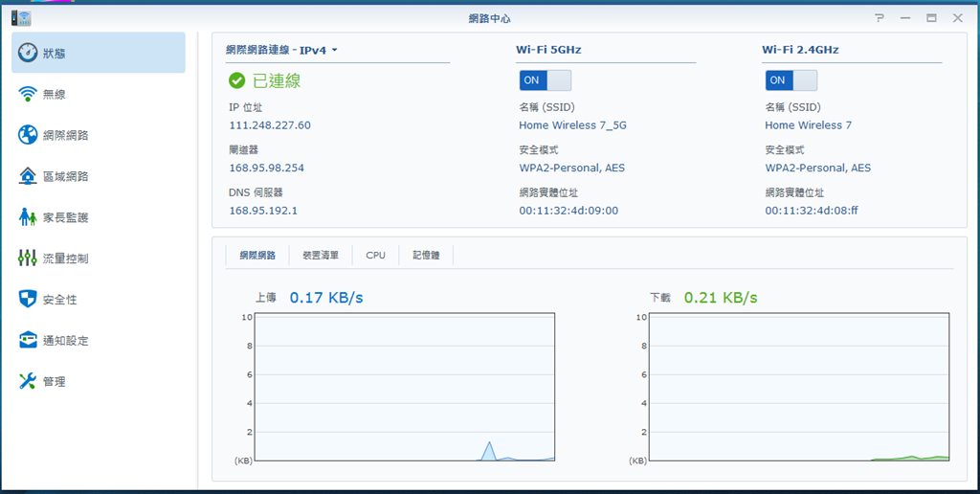Switch to the 裝置清單 tab
The image size is (980, 494).
[321, 256]
